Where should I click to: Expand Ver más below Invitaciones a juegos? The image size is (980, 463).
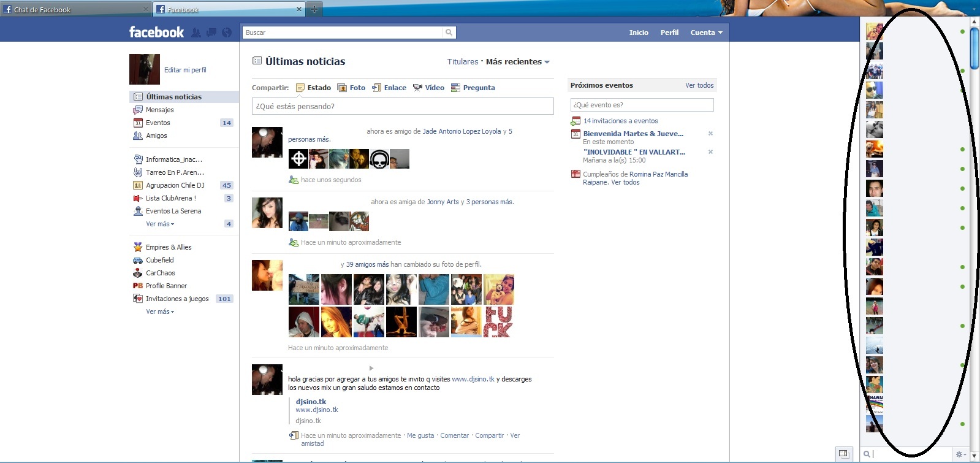point(160,312)
